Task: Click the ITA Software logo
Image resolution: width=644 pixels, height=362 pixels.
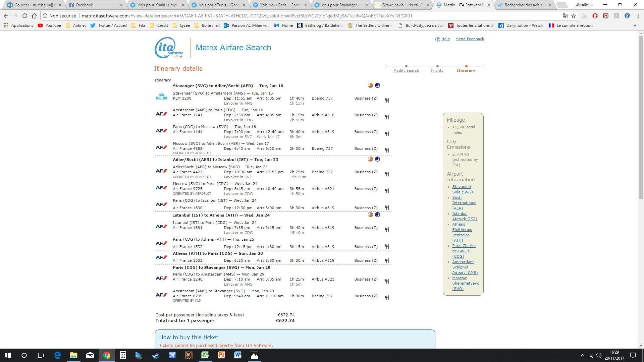Action: [x=169, y=48]
